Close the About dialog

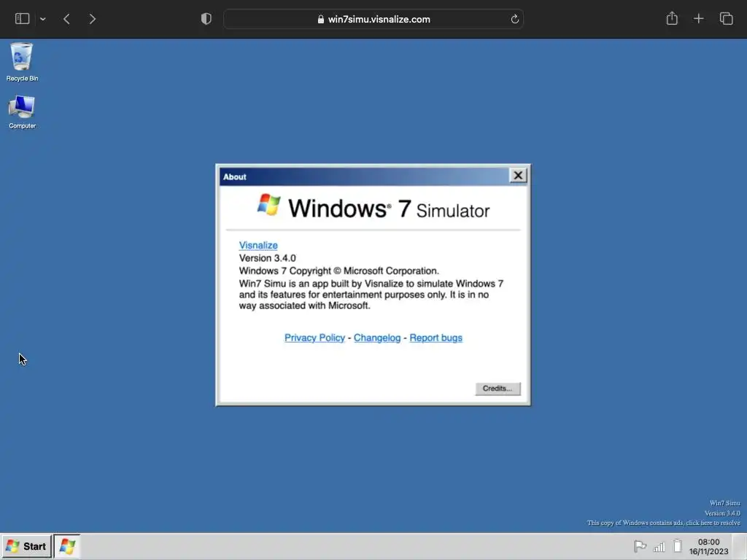tap(518, 176)
